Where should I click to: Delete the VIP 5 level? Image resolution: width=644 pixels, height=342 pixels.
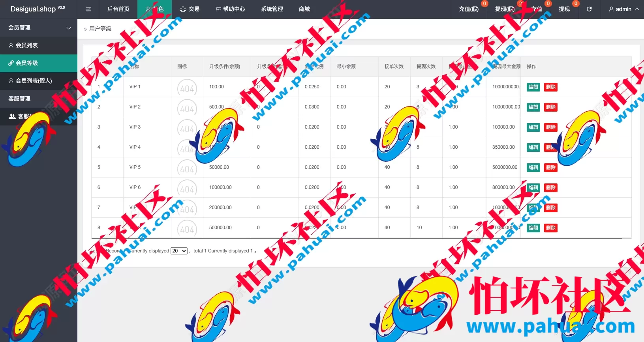point(551,168)
